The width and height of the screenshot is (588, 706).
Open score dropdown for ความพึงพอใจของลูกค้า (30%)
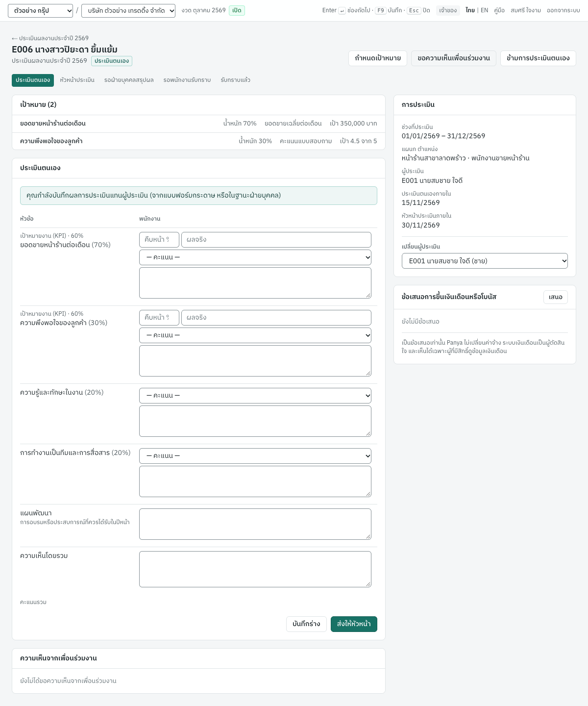tap(255, 335)
